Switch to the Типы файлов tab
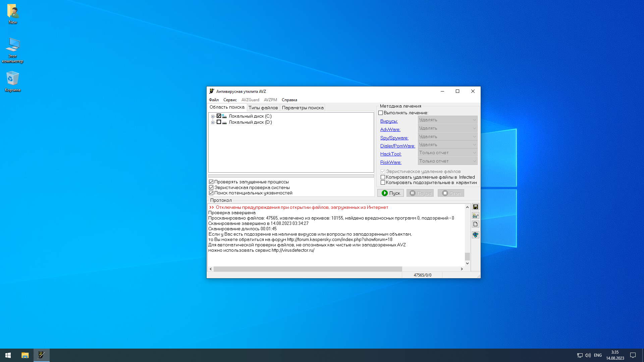 [x=263, y=108]
